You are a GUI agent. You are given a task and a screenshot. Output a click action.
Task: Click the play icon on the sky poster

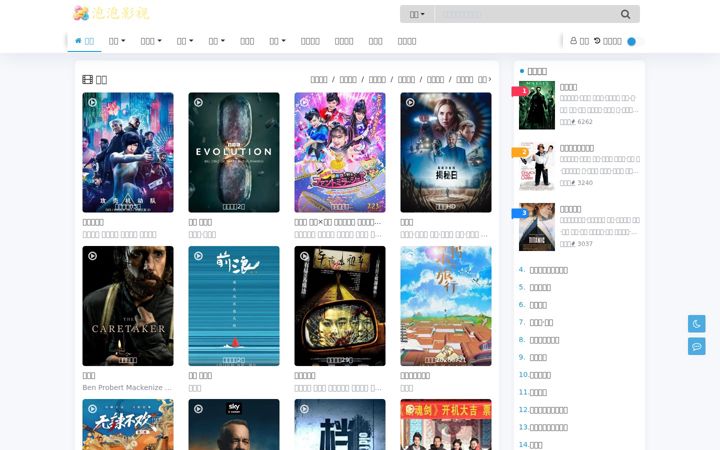click(x=198, y=409)
